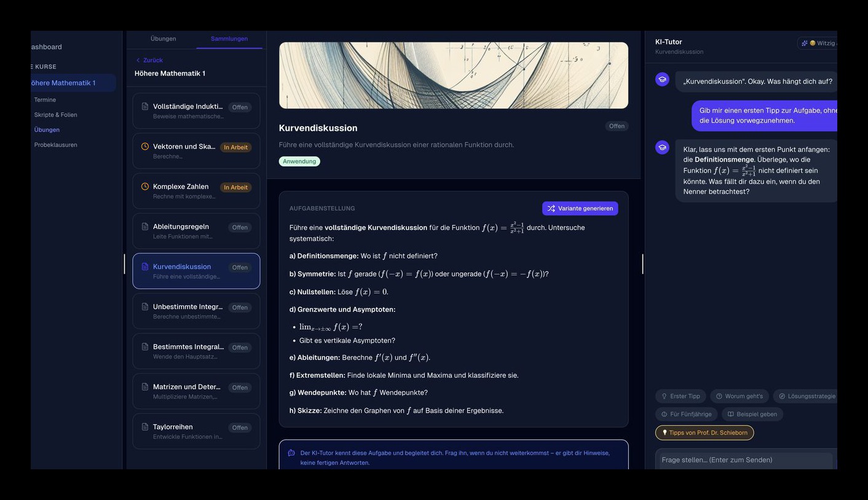868x500 pixels.
Task: Open Probeklausuren in the course sidebar
Action: [55, 145]
